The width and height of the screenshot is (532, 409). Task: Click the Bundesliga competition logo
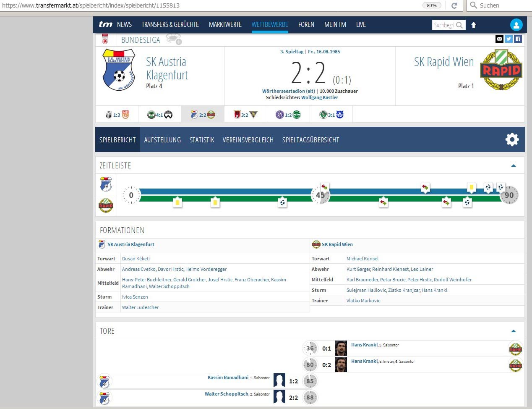[105, 39]
